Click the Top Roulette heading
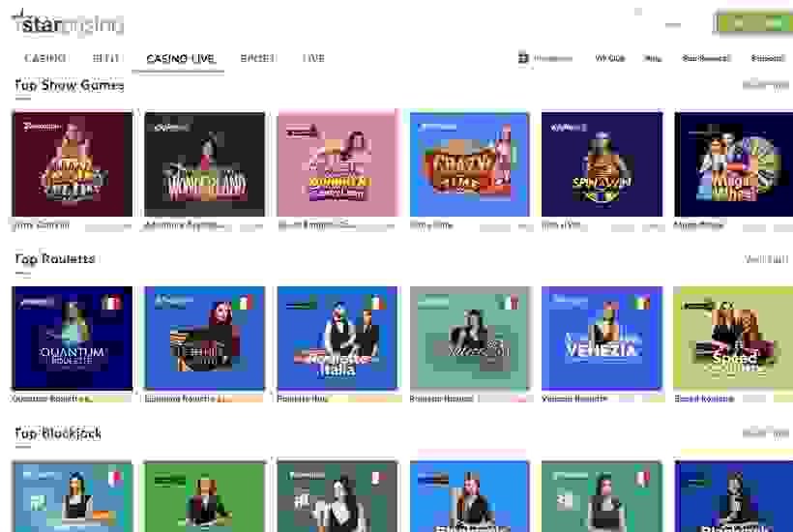This screenshot has height=532, width=793. point(55,259)
